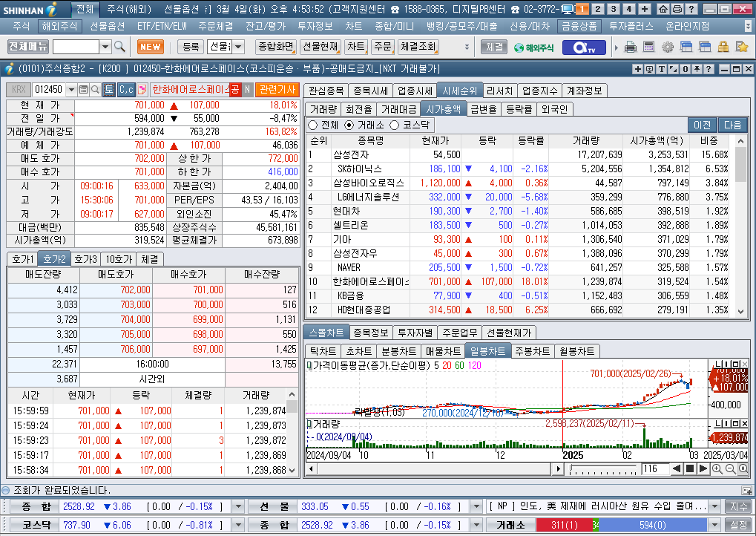Click the 전체메뉴 search input field

pyautogui.click(x=76, y=47)
